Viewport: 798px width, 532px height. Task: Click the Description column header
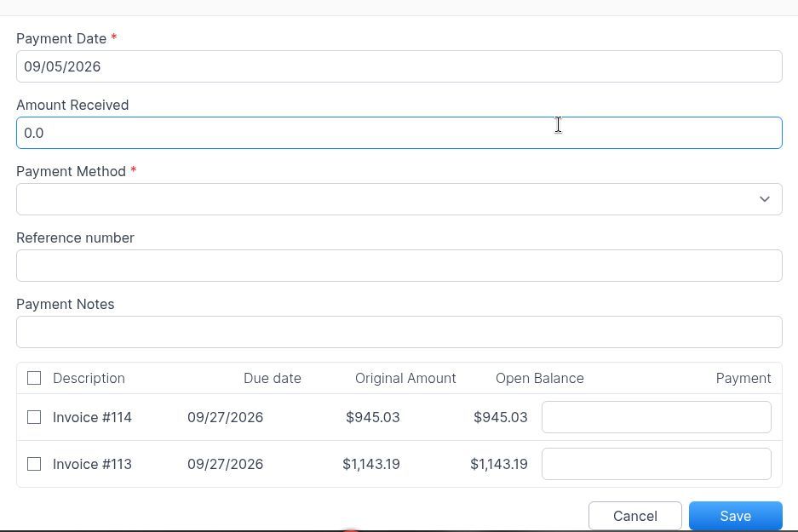tap(89, 379)
